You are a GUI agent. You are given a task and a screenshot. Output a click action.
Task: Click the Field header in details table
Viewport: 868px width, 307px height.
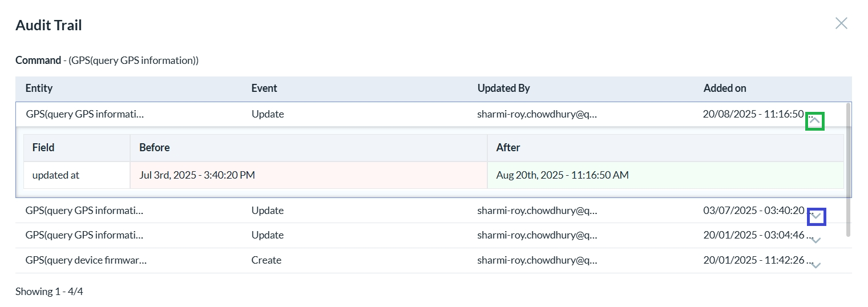[43, 148]
